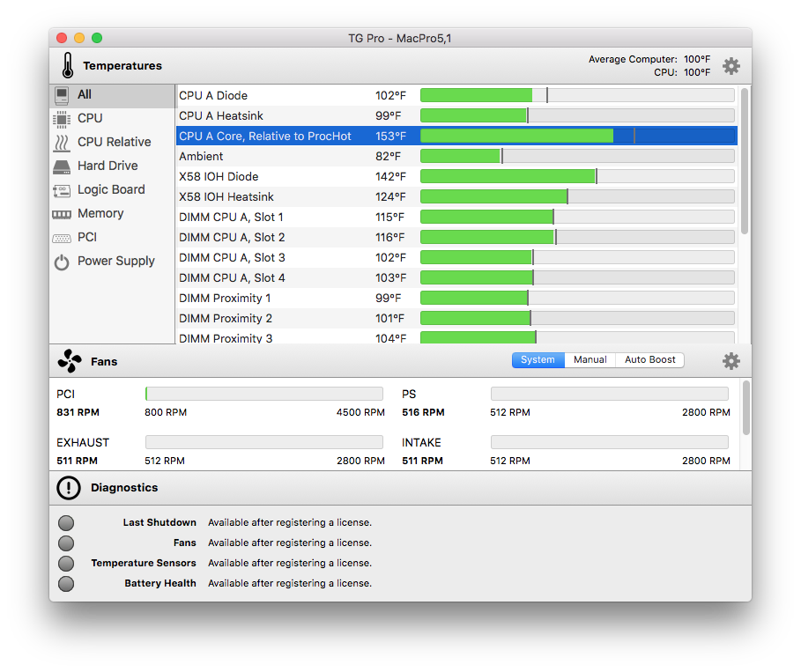
Task: Click the fans section scrollbar
Action: 746,408
